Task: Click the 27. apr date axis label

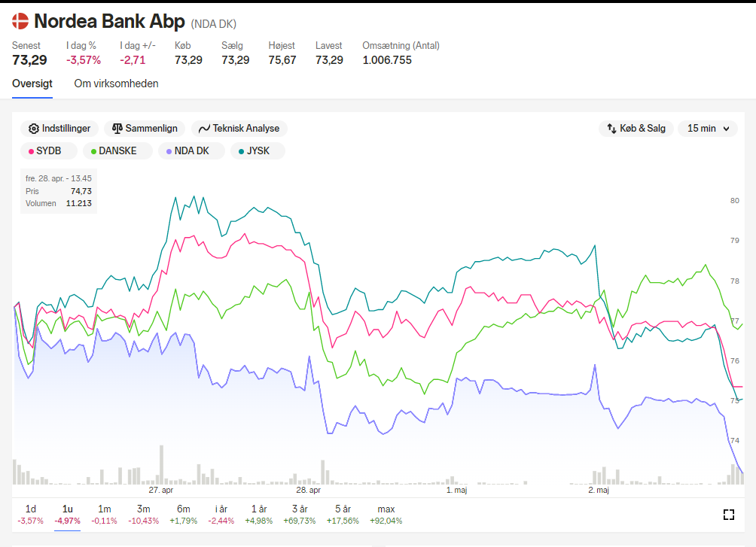Action: point(161,490)
